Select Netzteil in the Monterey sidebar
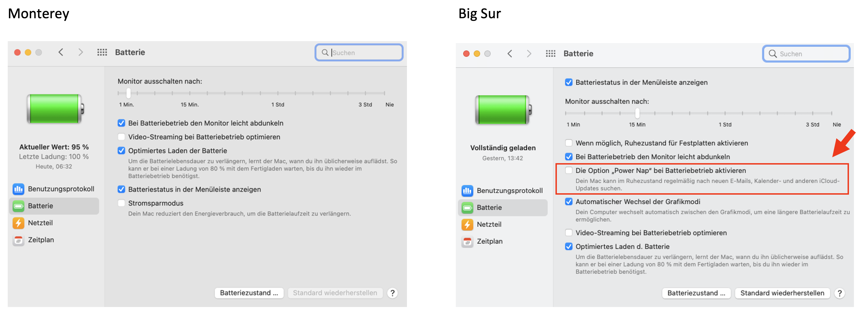This screenshot has width=868, height=315. tap(40, 223)
